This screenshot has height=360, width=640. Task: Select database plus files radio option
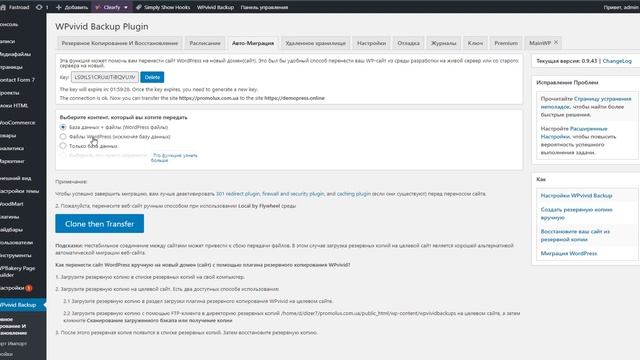click(63, 127)
